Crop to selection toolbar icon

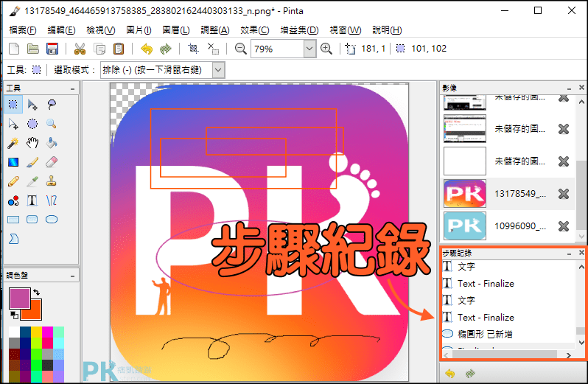(193, 49)
